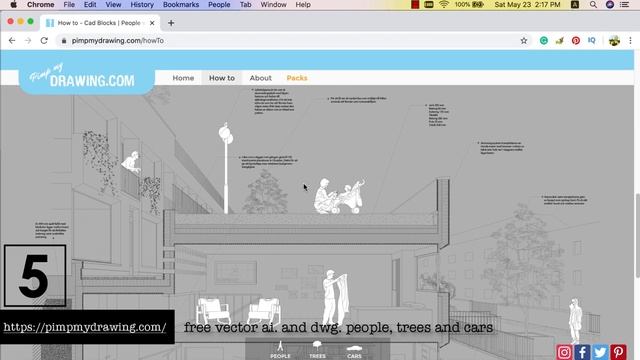The image size is (640, 360).
Task: Select the How to - Cad Blocks tab
Action: tap(100, 23)
